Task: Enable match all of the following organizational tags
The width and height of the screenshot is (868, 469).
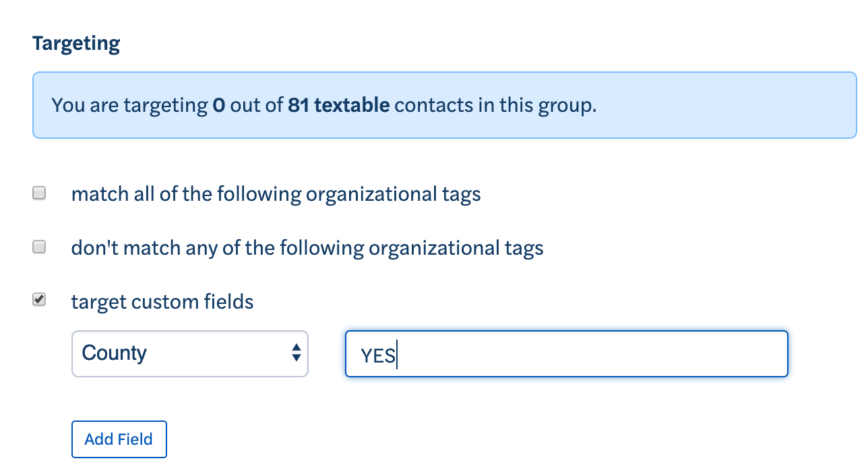Action: point(39,193)
